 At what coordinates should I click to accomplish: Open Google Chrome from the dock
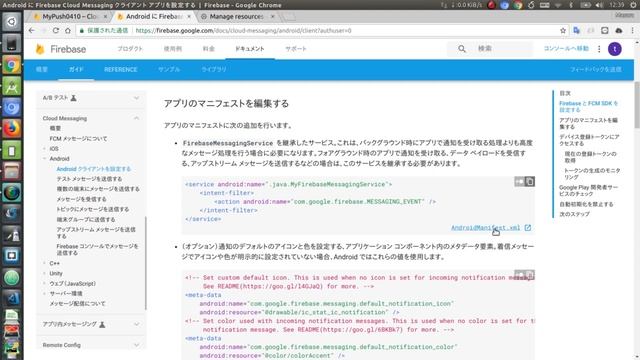coord(11,65)
